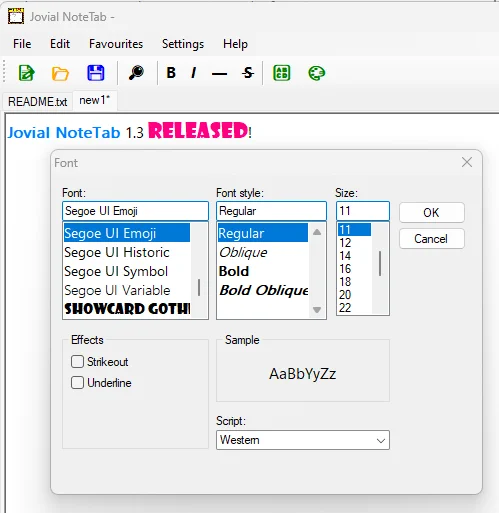Choose Regular font style in list
The width and height of the screenshot is (499, 513).
point(263,233)
